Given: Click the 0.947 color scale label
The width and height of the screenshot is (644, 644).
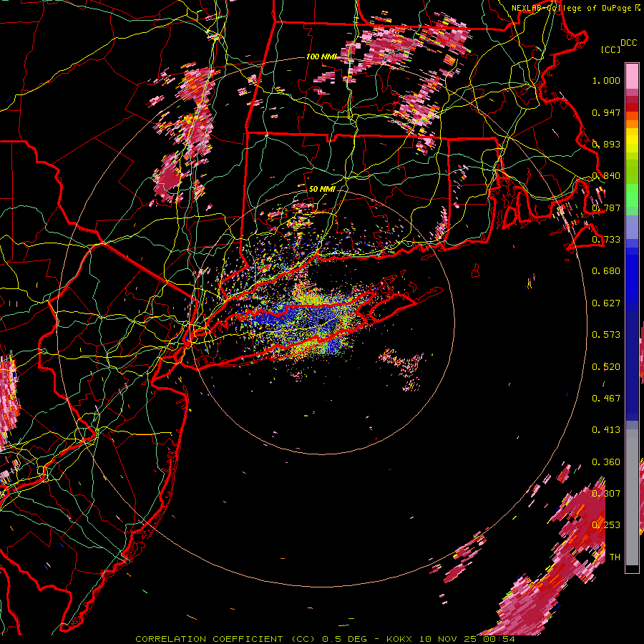Looking at the screenshot, I should coord(606,112).
